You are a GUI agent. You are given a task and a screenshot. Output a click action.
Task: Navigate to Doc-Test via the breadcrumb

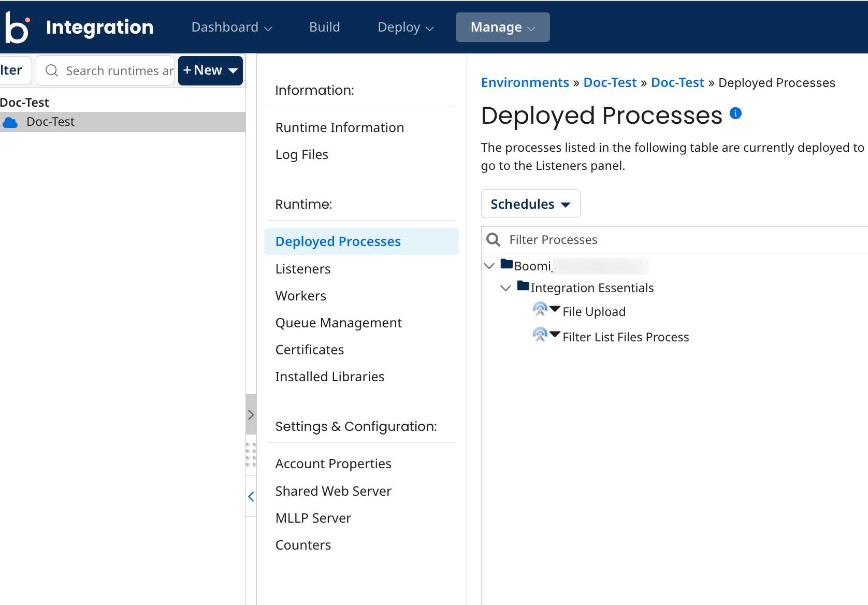[x=610, y=82]
